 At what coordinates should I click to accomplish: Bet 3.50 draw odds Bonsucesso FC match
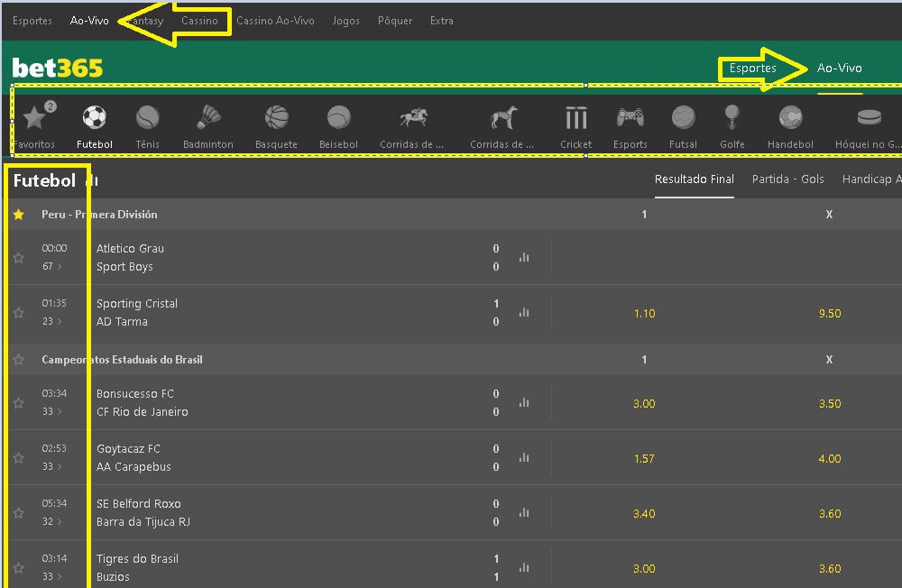tap(830, 404)
